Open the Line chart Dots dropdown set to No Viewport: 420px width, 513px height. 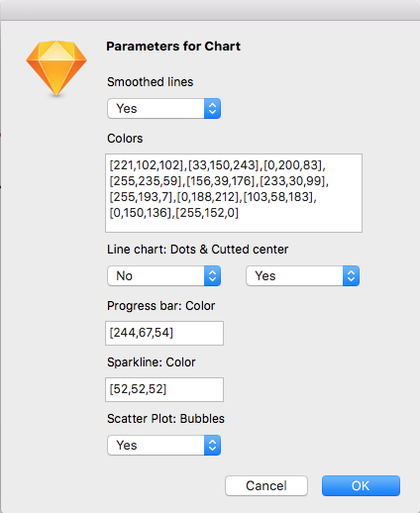pyautogui.click(x=163, y=275)
